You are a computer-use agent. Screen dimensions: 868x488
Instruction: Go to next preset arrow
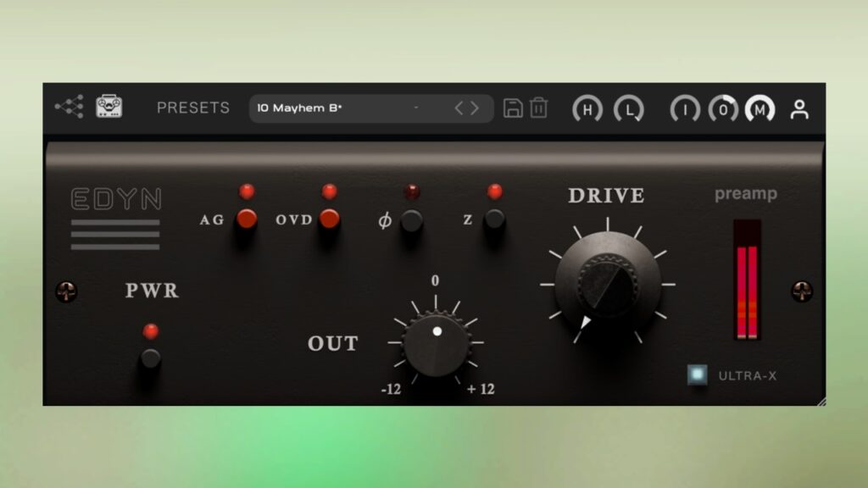[x=475, y=108]
